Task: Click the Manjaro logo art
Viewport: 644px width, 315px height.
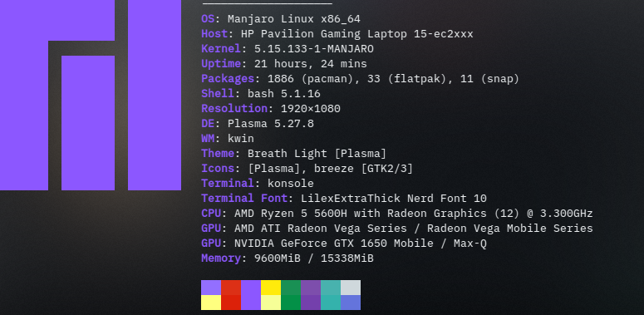Action: (91, 95)
